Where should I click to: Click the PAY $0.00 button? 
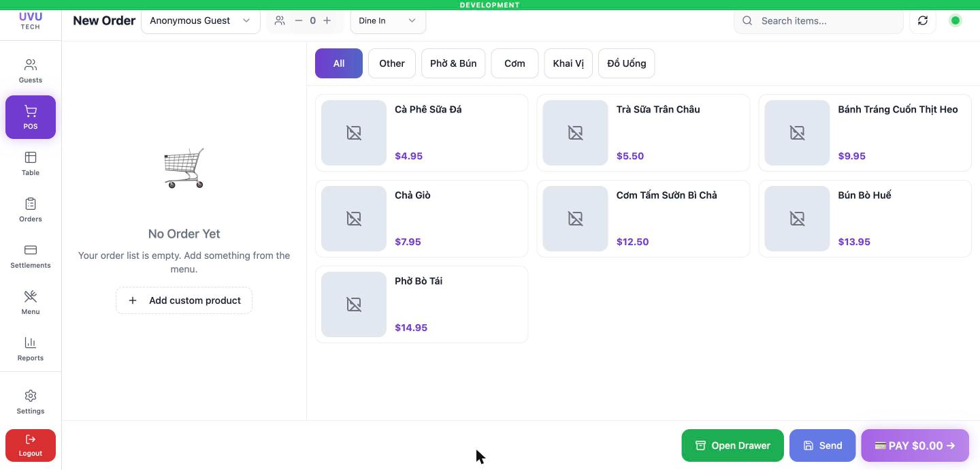915,445
